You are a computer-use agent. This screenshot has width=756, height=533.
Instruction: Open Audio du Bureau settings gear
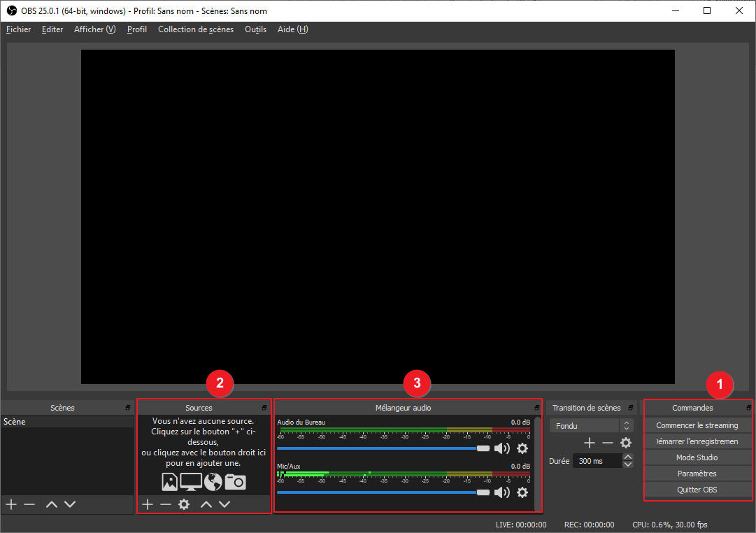522,448
